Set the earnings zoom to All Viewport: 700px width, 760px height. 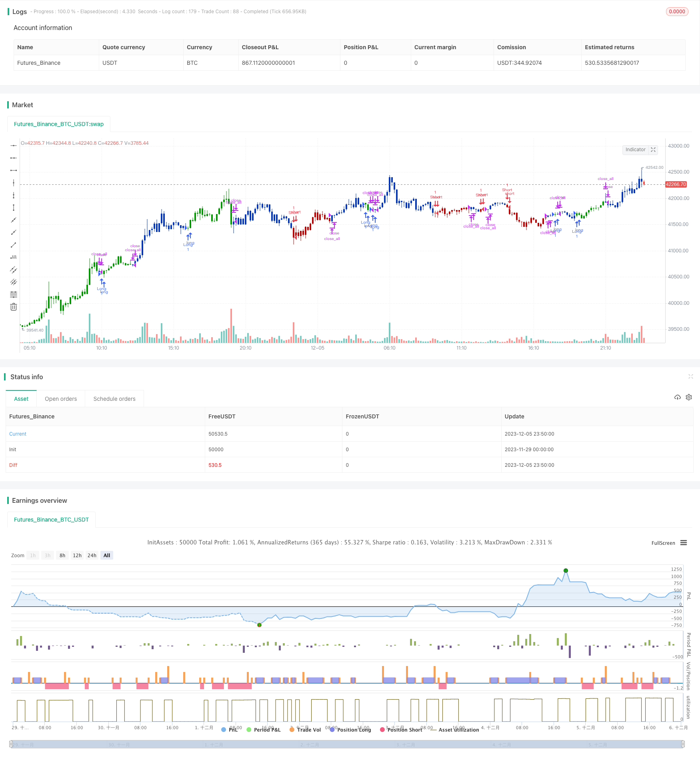click(107, 555)
